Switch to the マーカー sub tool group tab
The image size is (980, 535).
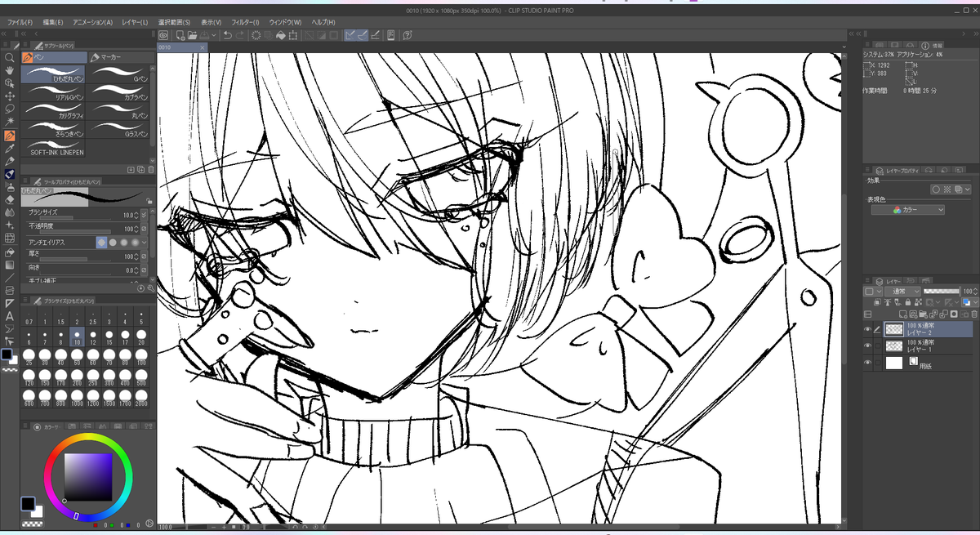121,58
